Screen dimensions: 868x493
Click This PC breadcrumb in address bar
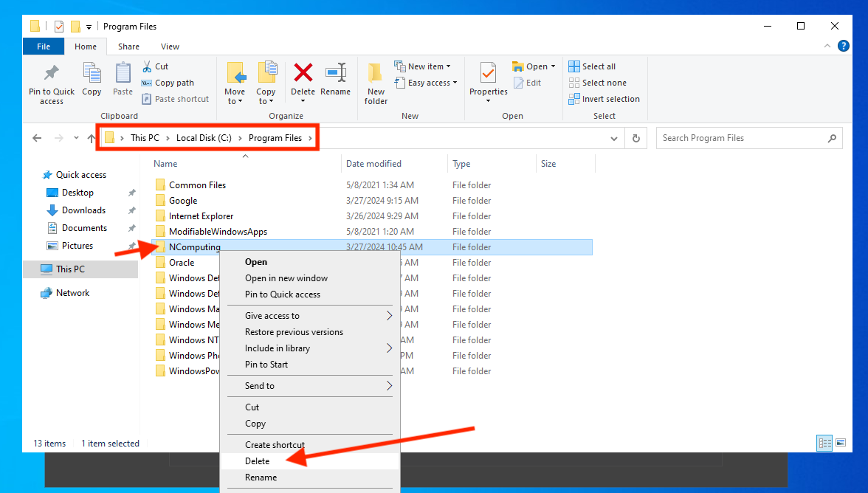145,138
